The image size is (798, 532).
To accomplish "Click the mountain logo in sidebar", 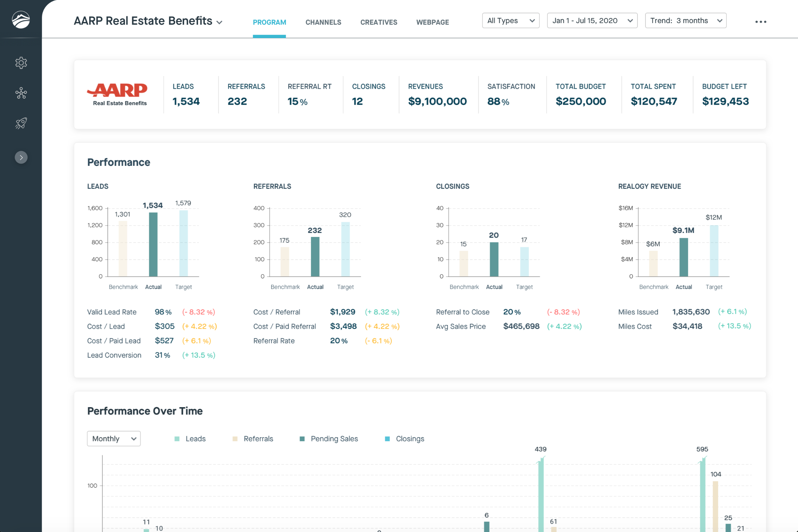I will [x=21, y=20].
